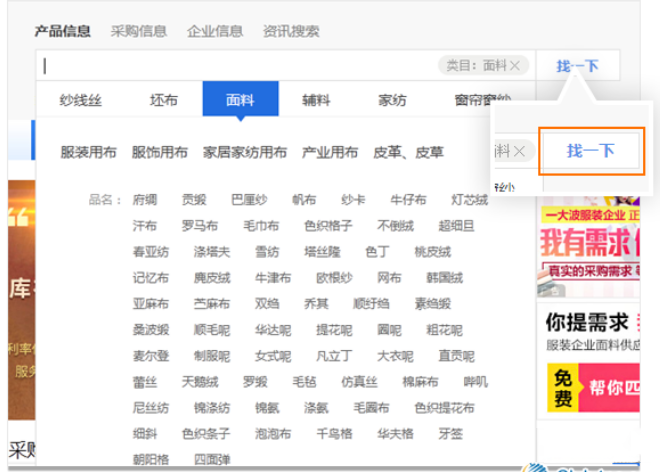This screenshot has width=660, height=472.
Task: Select the 坯布 category tab
Action: click(x=164, y=100)
